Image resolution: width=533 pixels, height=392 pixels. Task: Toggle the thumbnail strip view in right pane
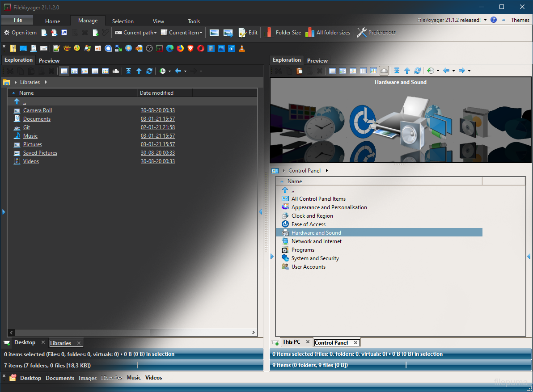pos(384,71)
